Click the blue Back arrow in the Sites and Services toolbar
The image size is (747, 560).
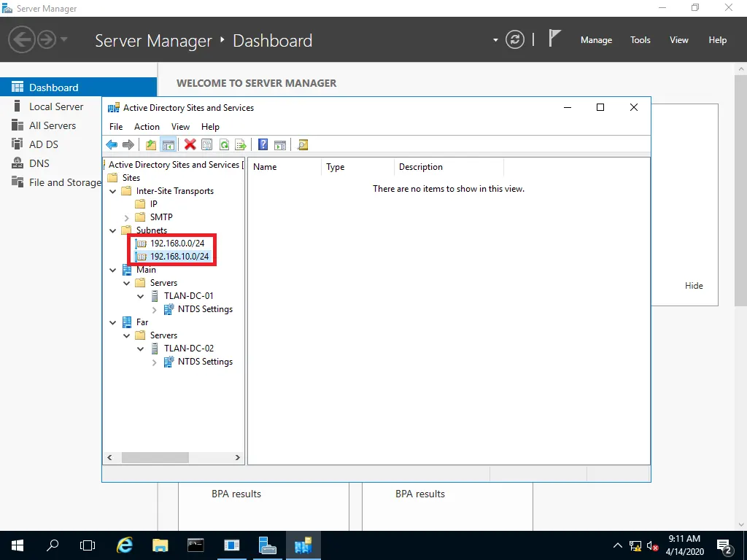[x=112, y=145]
